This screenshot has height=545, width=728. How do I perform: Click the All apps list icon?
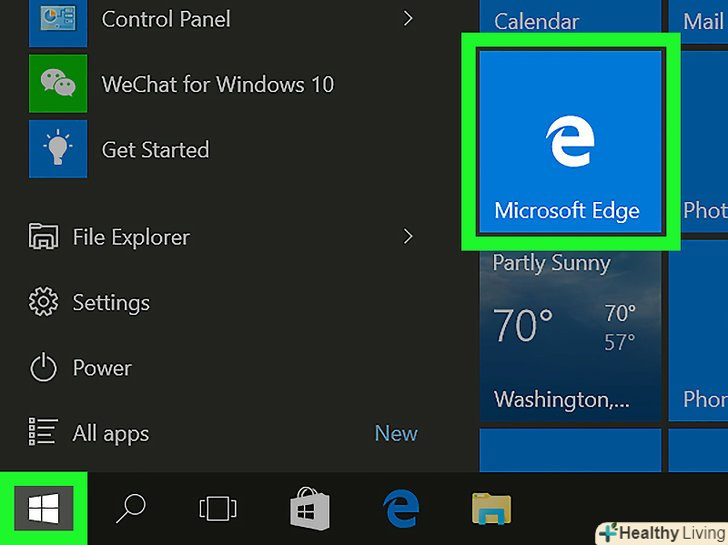[x=44, y=431]
